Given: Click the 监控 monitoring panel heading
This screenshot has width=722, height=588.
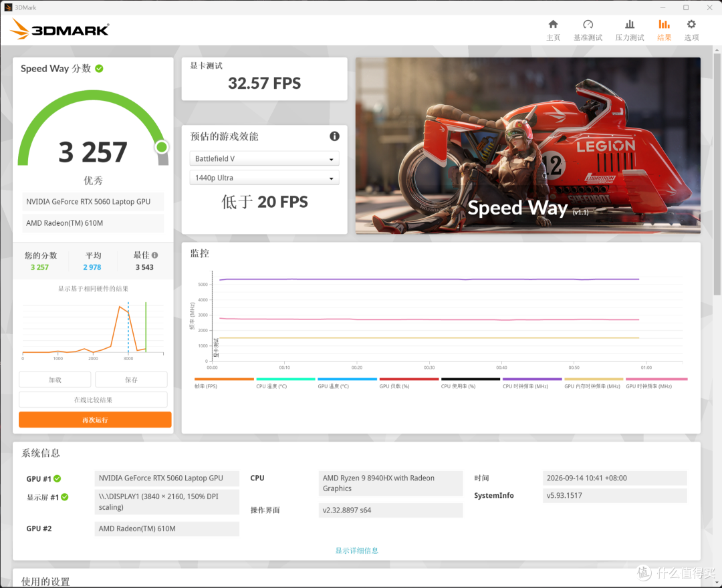Looking at the screenshot, I should pyautogui.click(x=200, y=253).
